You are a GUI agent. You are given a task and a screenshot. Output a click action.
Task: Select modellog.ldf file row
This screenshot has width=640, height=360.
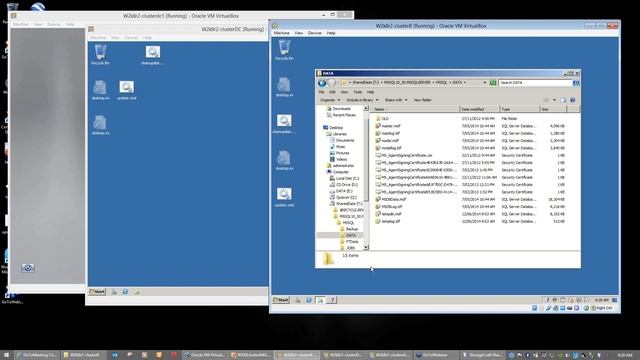pos(470,148)
